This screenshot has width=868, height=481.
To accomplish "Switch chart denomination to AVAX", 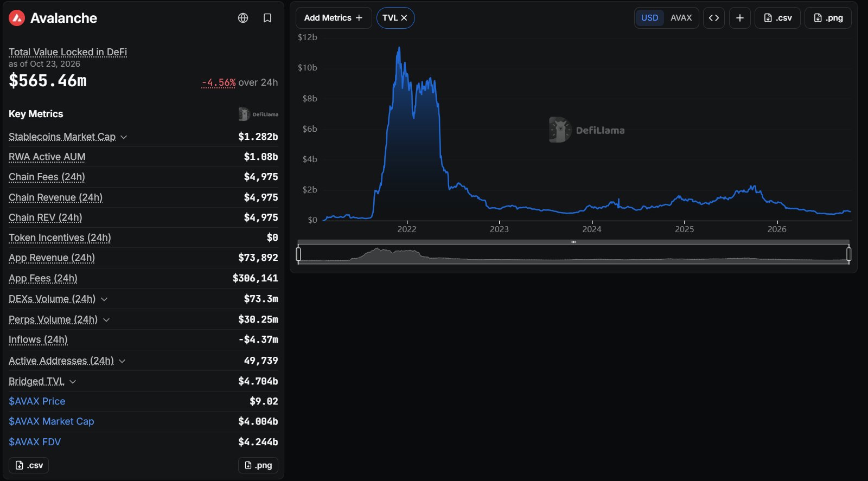I will pyautogui.click(x=681, y=18).
